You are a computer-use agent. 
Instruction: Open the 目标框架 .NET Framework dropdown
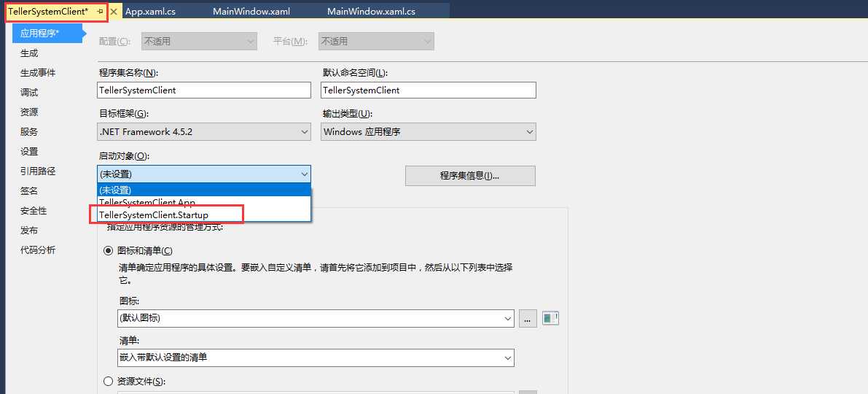(204, 132)
